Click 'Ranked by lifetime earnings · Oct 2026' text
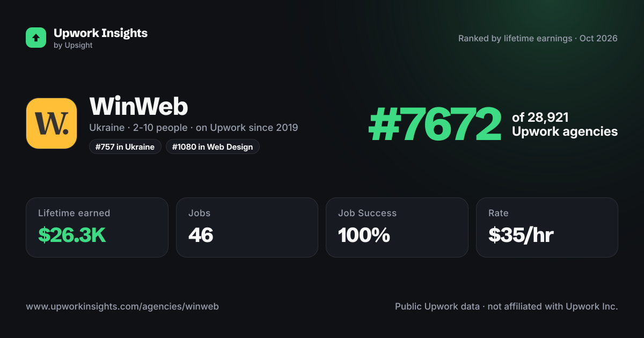The image size is (644, 338). 538,38
